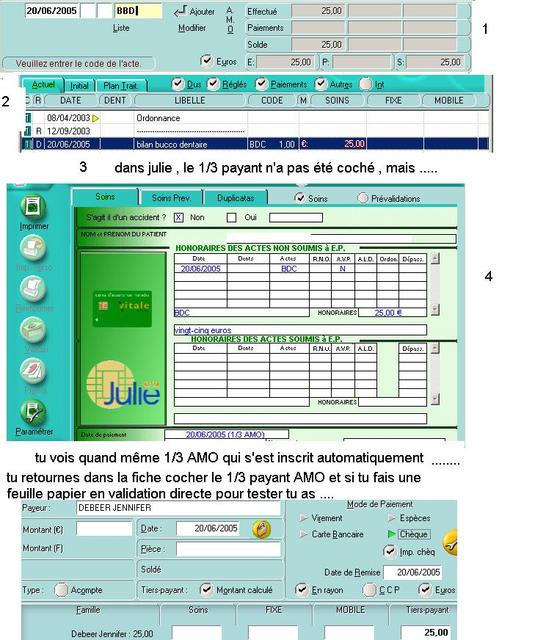Click the Liste link under code field
The width and height of the screenshot is (535, 640).
pyautogui.click(x=121, y=28)
